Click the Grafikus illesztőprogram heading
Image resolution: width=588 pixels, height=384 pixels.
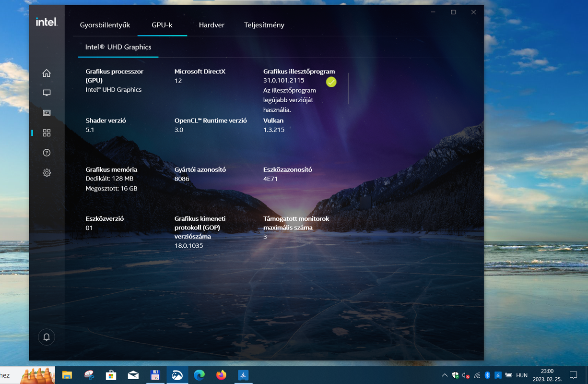[299, 72]
